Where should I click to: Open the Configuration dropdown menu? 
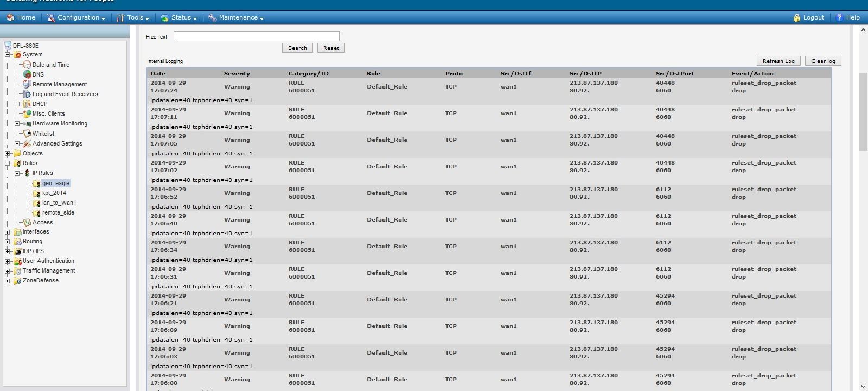click(76, 17)
